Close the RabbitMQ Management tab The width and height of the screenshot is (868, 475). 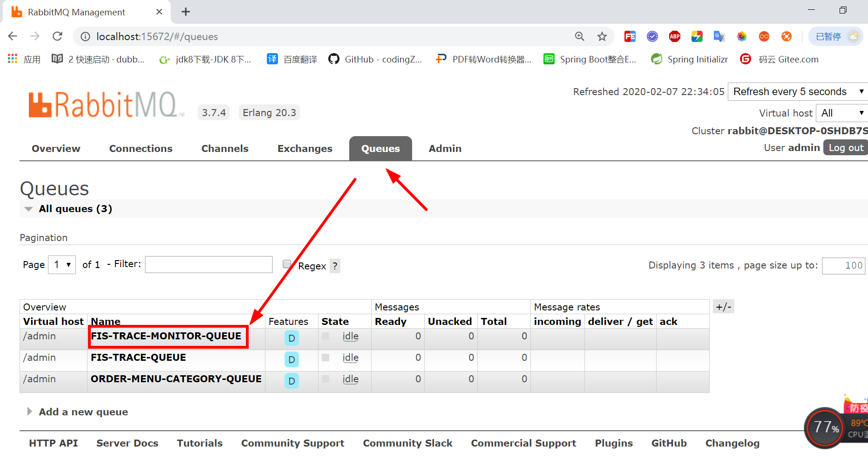159,12
